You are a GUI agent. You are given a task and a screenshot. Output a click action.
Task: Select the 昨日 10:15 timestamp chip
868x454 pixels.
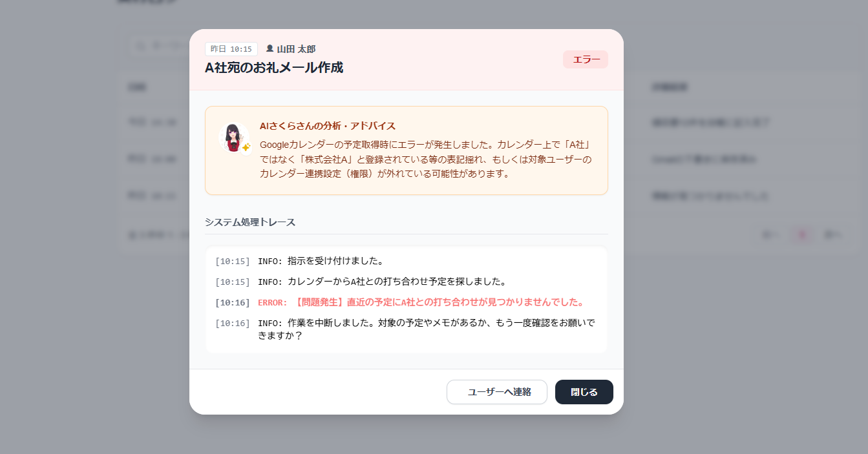click(231, 48)
